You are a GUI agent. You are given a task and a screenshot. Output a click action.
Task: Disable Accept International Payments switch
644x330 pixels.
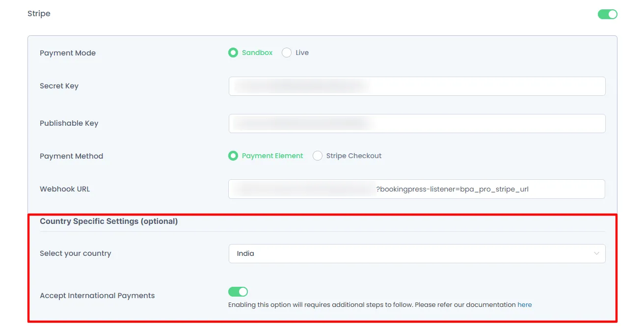point(238,292)
